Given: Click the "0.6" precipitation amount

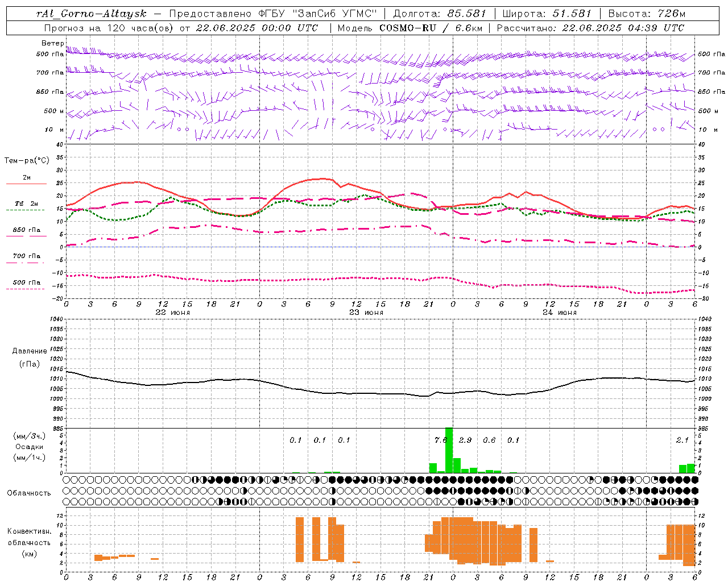Looking at the screenshot, I should [x=489, y=440].
